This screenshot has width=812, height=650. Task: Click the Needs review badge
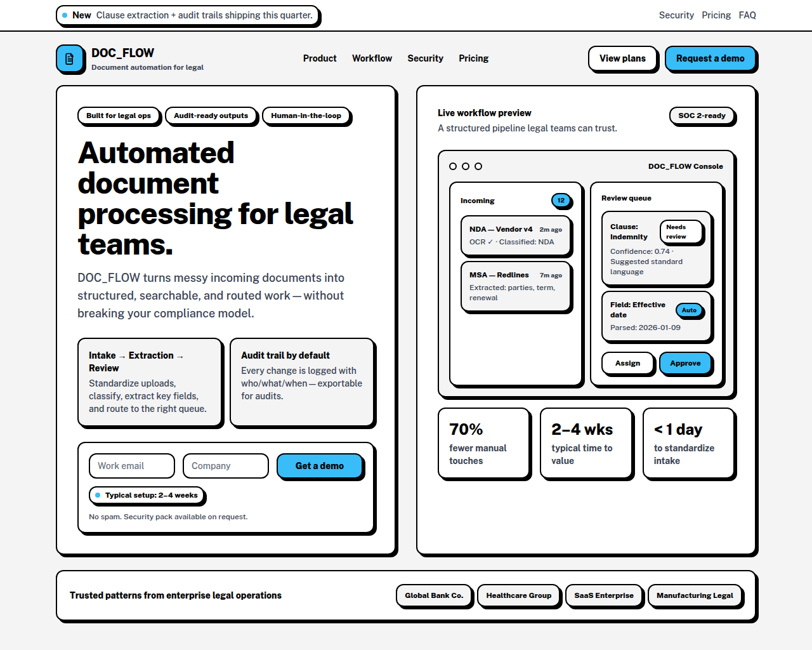[x=681, y=232]
